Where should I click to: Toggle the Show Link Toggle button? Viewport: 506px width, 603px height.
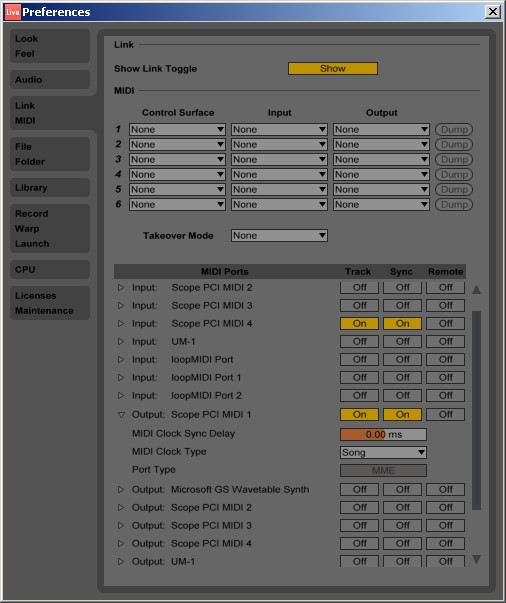(x=333, y=68)
